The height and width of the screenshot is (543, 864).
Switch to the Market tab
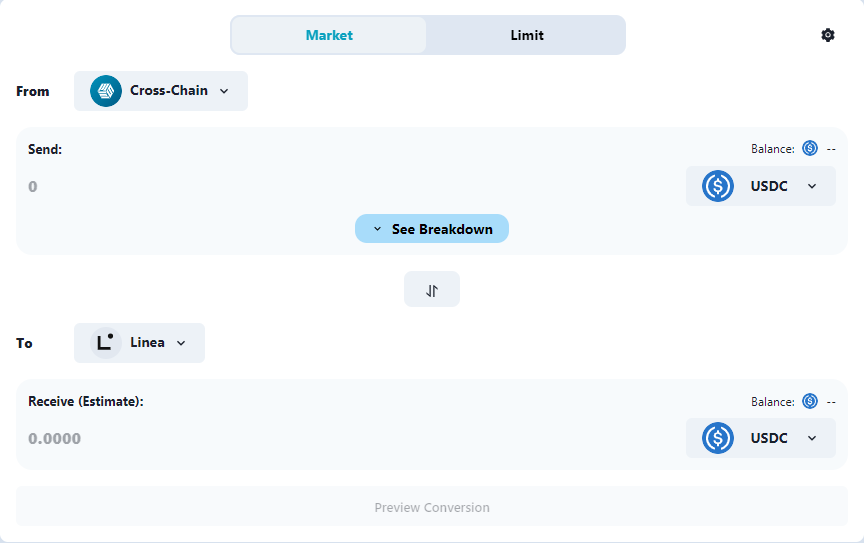click(x=329, y=35)
